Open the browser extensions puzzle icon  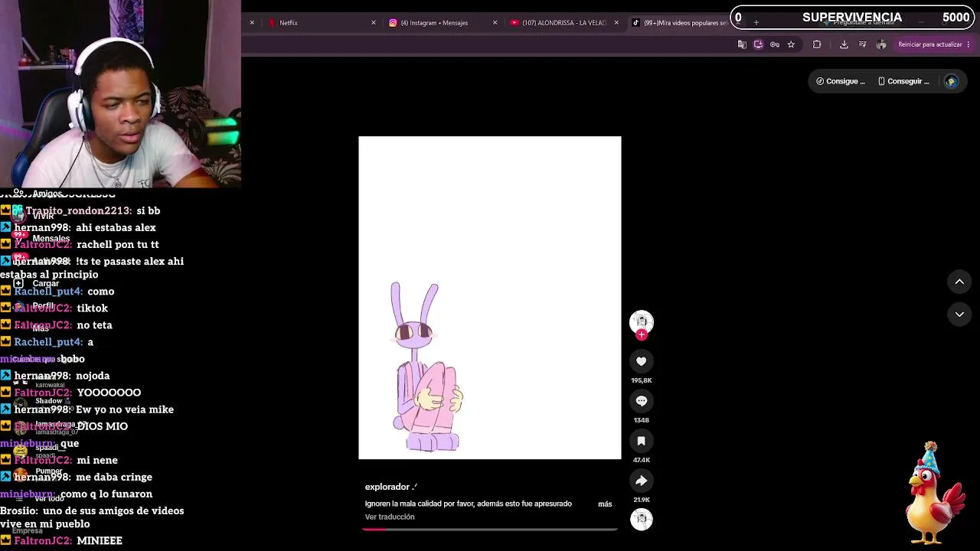tap(817, 44)
